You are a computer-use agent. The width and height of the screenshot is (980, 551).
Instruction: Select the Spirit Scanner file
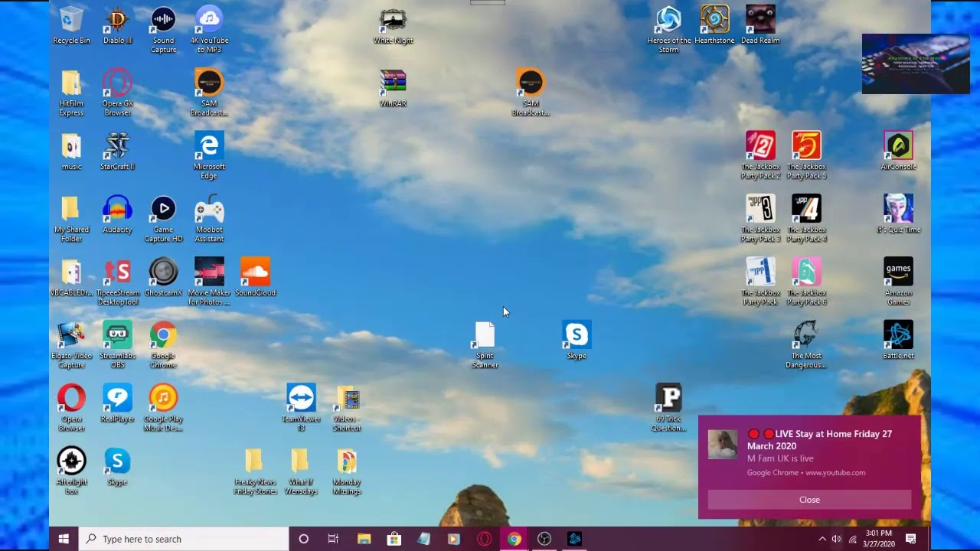click(485, 346)
